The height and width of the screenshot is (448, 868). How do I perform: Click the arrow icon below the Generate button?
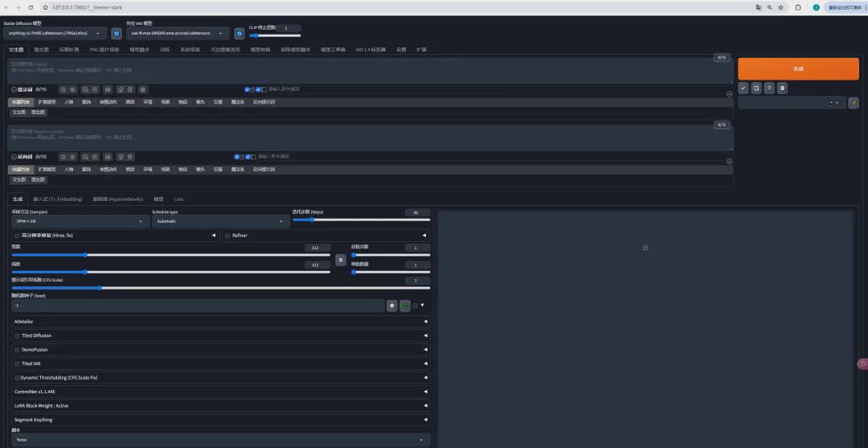point(743,88)
